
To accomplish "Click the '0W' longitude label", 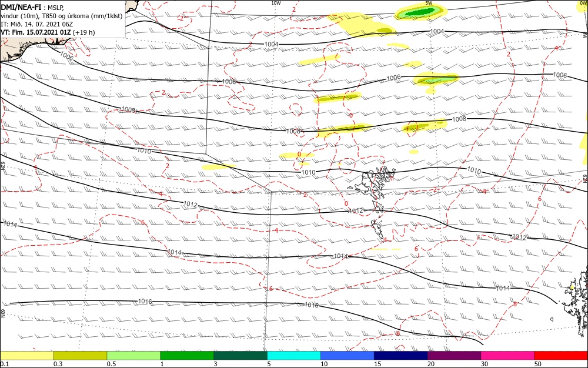I will (583, 3).
